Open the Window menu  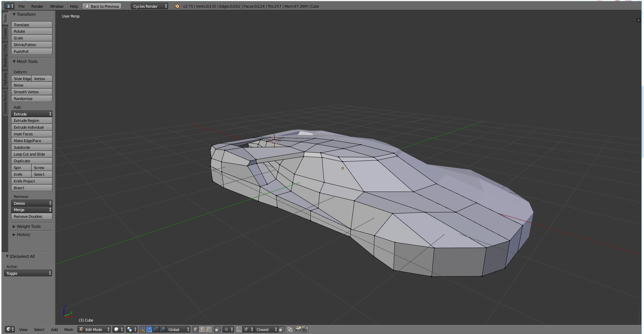pyautogui.click(x=56, y=6)
